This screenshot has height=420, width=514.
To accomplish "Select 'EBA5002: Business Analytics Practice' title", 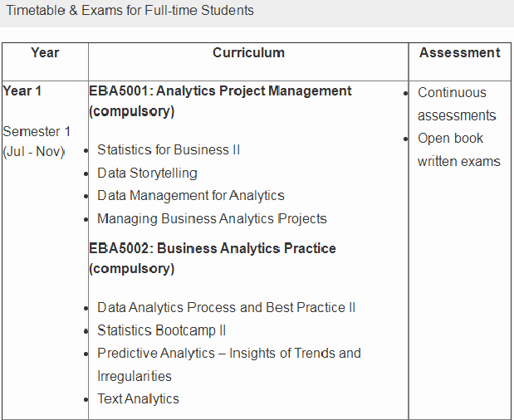I will [x=213, y=248].
